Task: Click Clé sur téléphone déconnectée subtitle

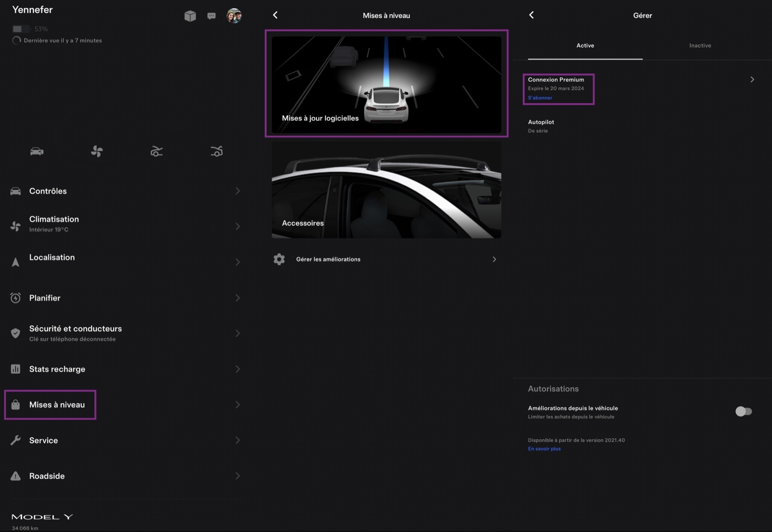Action: point(73,339)
